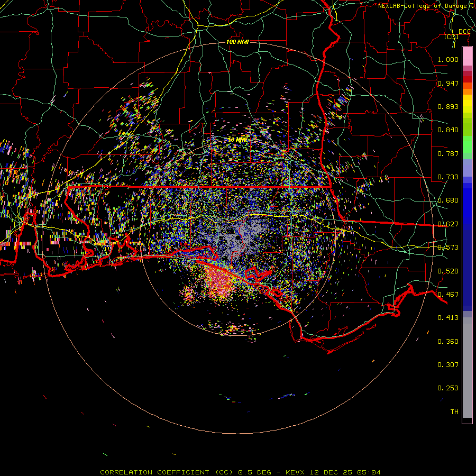Click the 100 NMI range ring label

tap(237, 42)
